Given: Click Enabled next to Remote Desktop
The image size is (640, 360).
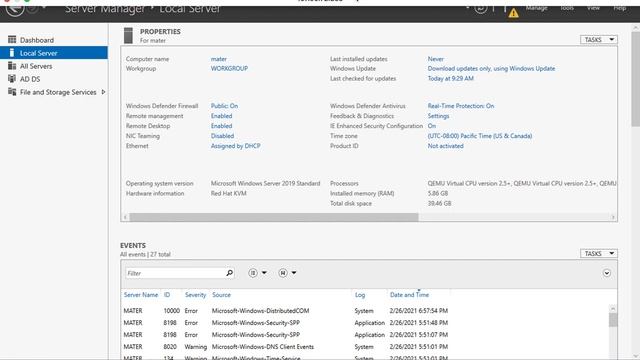Looking at the screenshot, I should coord(221,126).
